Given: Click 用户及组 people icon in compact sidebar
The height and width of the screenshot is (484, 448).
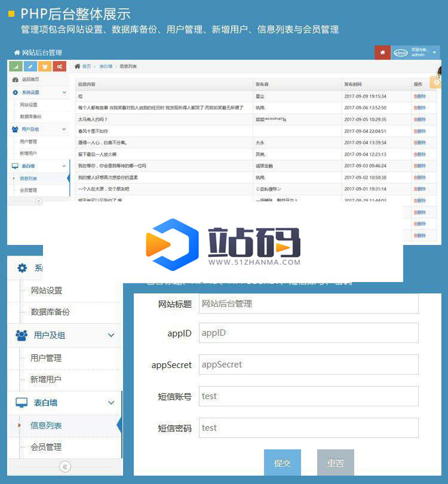Looking at the screenshot, I should point(15,129).
